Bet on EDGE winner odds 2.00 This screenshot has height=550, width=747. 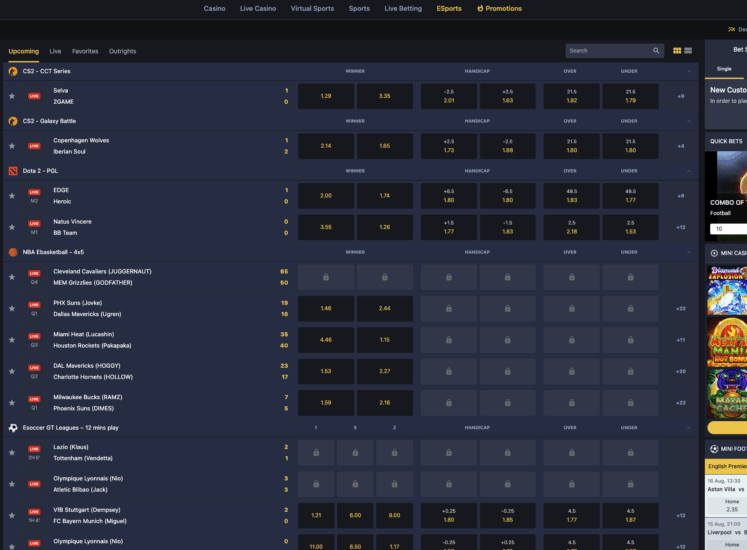(x=326, y=196)
